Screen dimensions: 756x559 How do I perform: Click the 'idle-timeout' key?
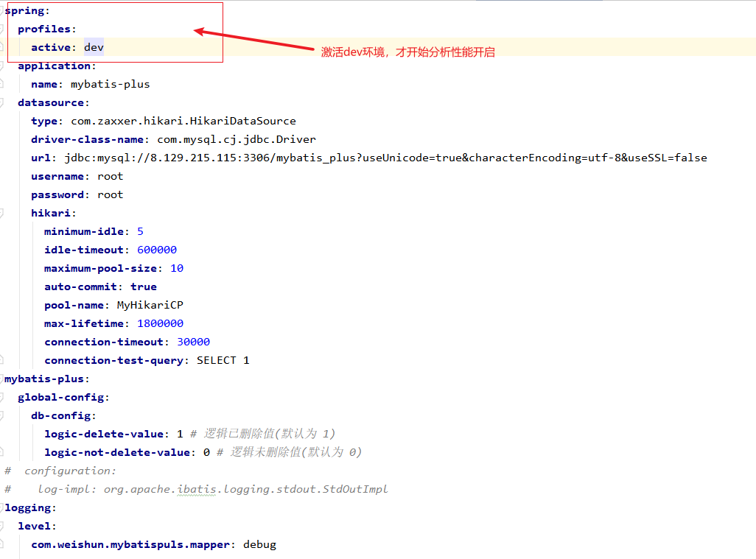tap(84, 250)
